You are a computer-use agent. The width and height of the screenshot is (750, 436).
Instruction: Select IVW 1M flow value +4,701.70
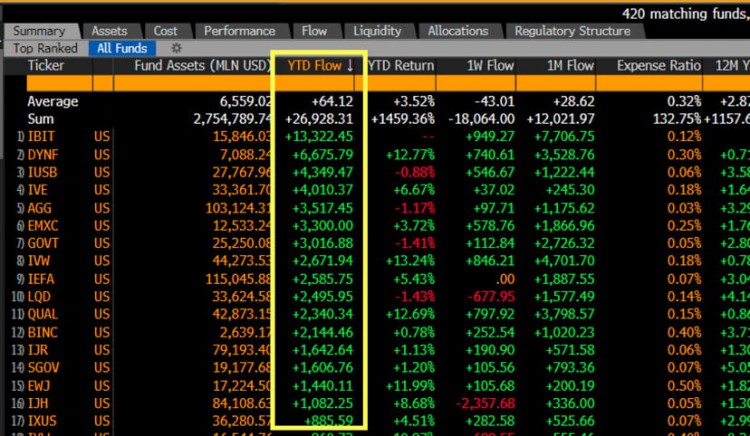click(564, 261)
